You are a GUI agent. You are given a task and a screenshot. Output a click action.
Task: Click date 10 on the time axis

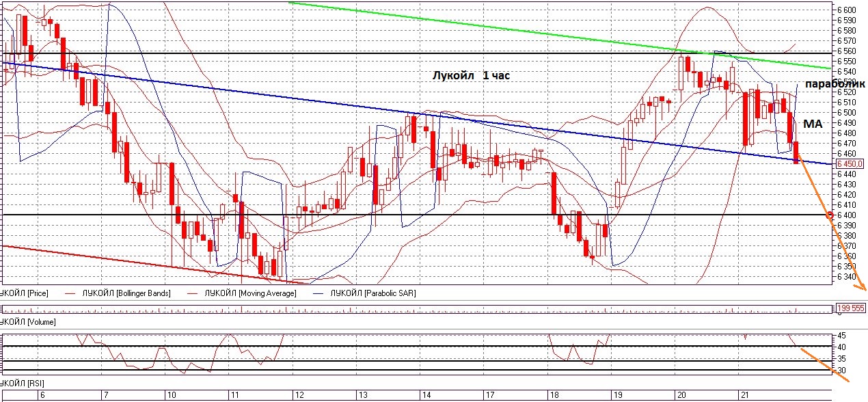click(x=171, y=396)
